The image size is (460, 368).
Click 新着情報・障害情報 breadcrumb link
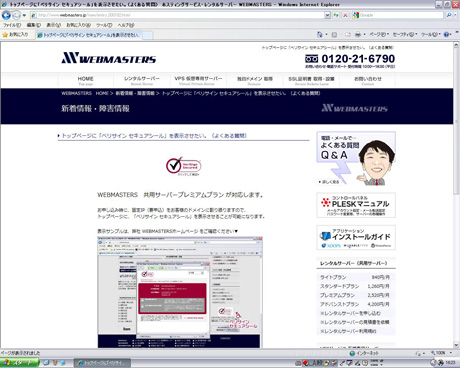135,93
